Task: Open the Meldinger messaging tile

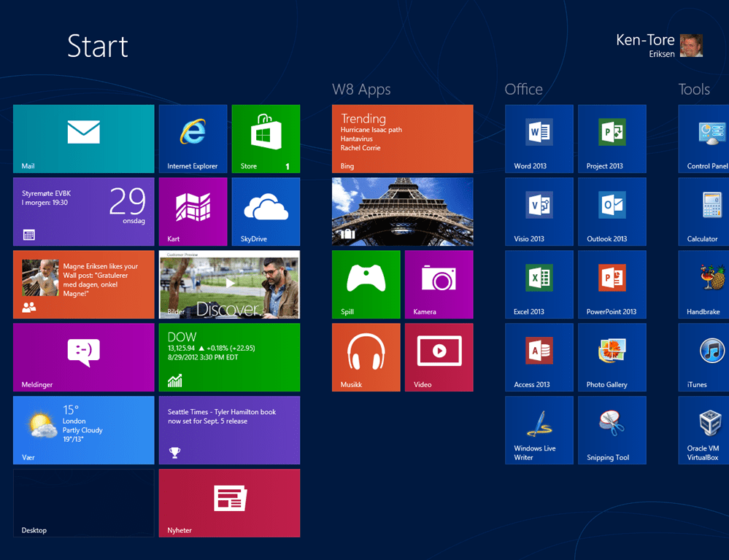Action: [84, 357]
